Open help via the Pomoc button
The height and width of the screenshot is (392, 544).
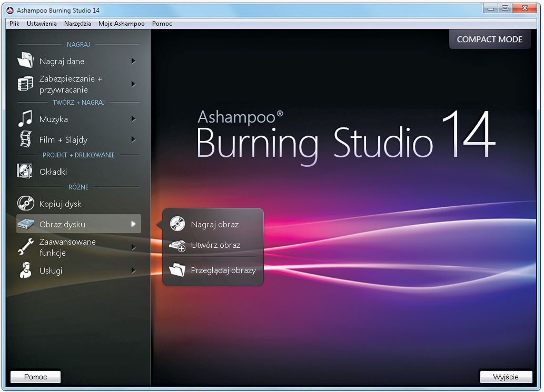coord(35,376)
